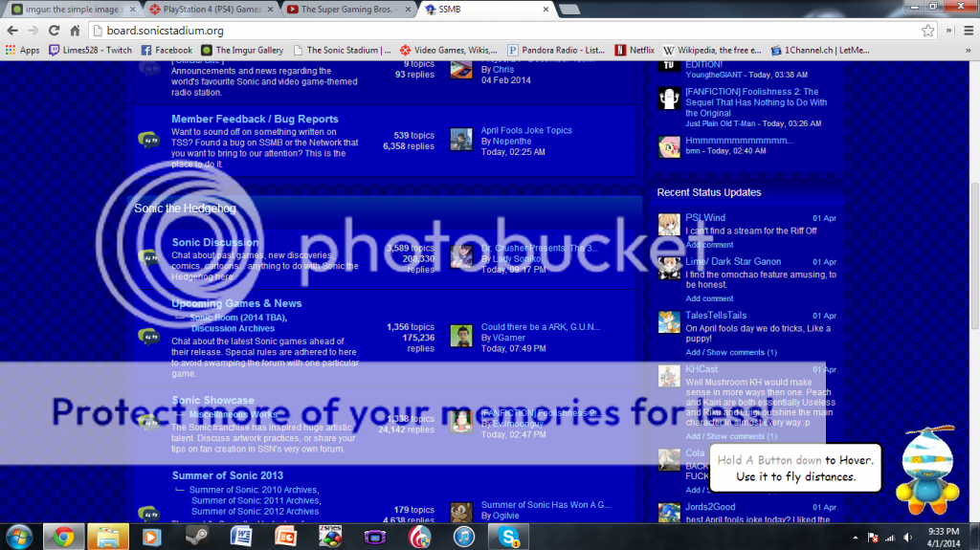Open the FANFICTION Foolishness 2 sidebar topic

[x=756, y=102]
